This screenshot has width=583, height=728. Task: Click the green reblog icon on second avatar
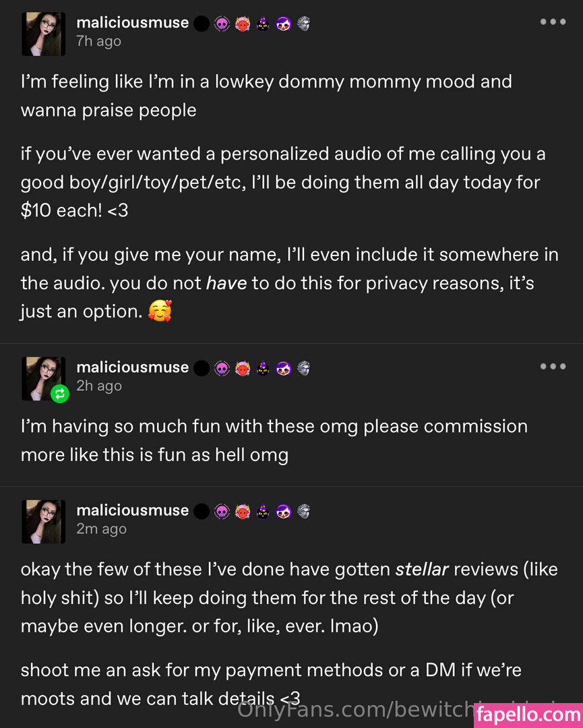(x=60, y=394)
